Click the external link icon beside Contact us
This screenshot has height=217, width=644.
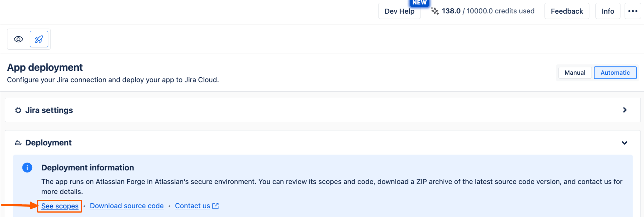point(216,206)
